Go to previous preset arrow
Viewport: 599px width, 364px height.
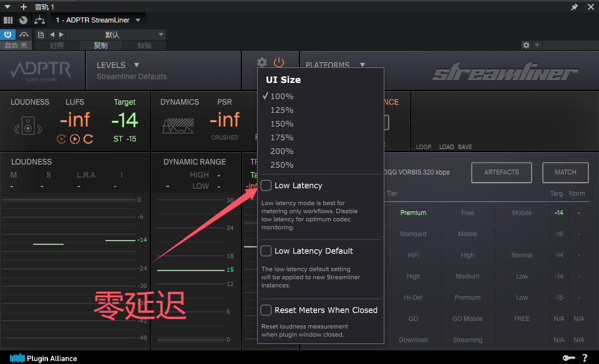(52, 35)
